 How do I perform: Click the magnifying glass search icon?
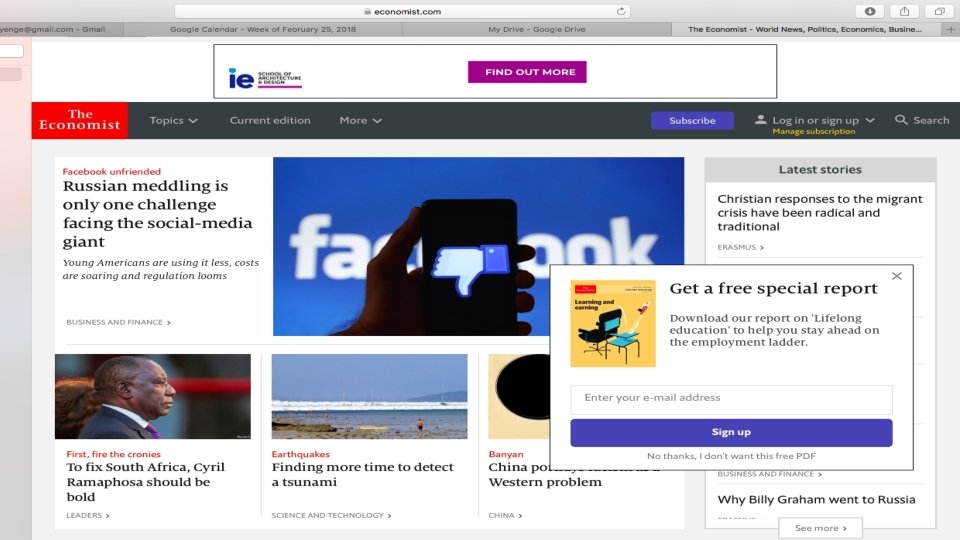coord(901,120)
